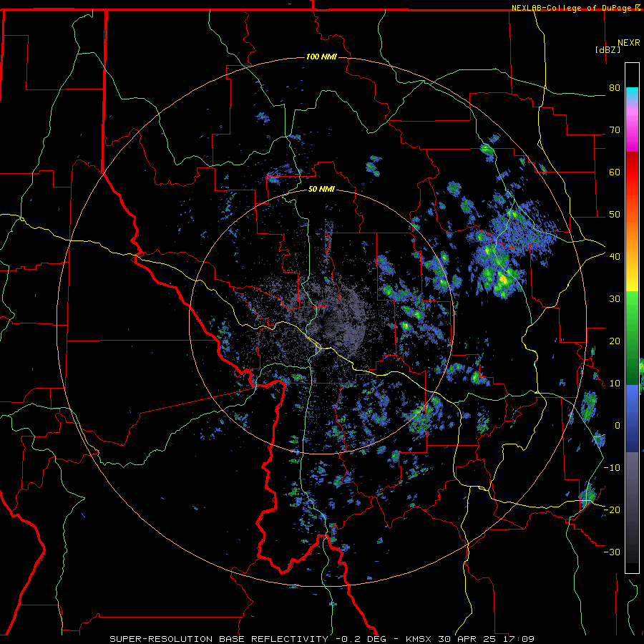Click the -20 value on the dBZ scale
Image resolution: width=644 pixels, height=644 pixels.
click(x=612, y=509)
